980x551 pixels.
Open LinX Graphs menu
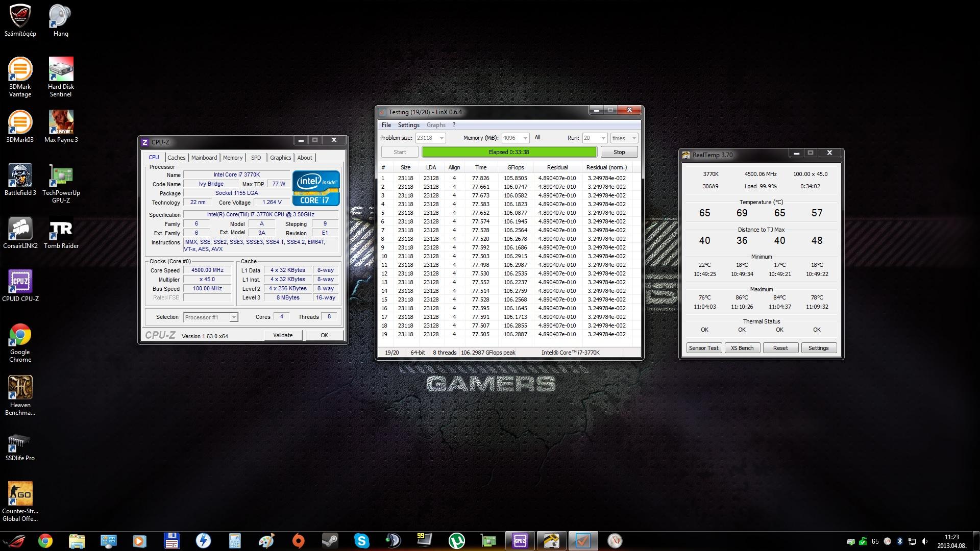point(436,125)
